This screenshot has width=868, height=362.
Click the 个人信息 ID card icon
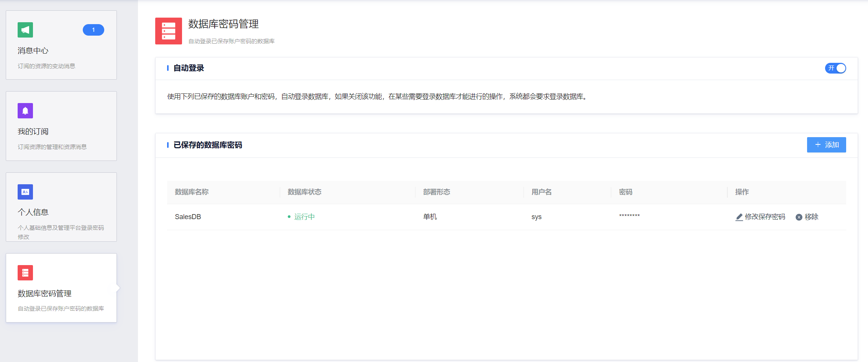click(x=25, y=192)
